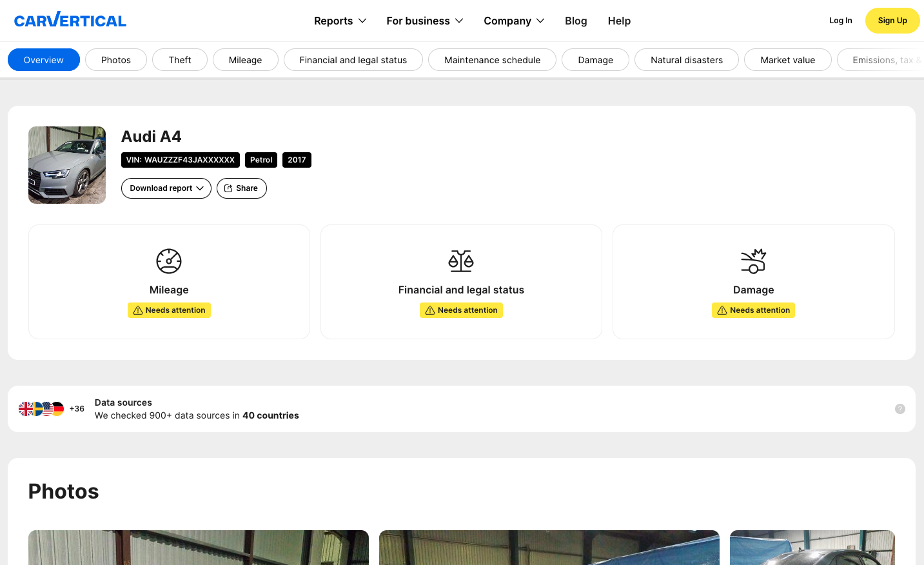Click the Data sources heading
Viewport: 924px width, 565px height.
click(x=123, y=402)
